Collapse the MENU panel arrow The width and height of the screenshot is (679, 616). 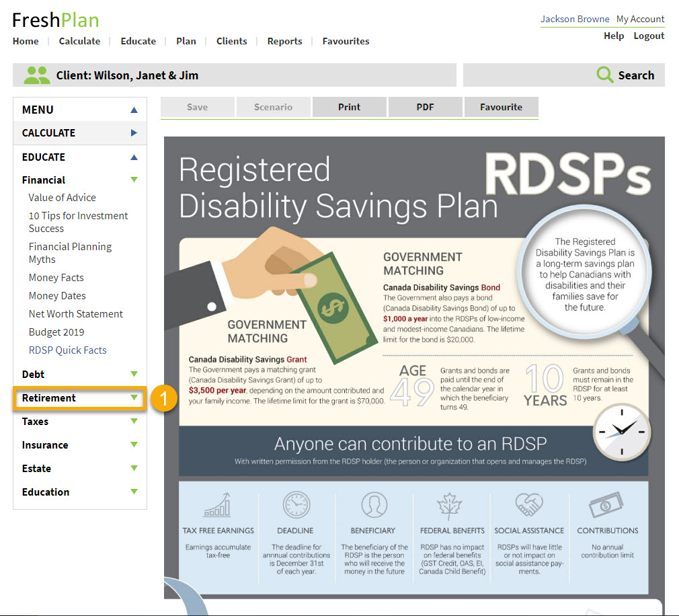134,110
